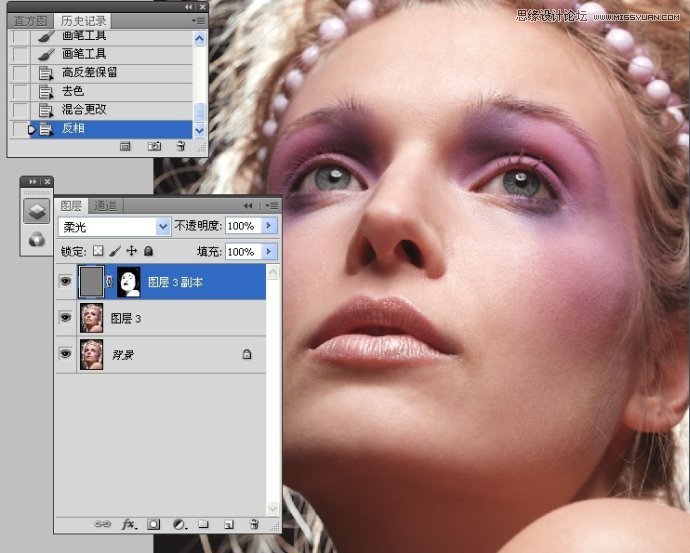Open the 不透明度 slider arrow

coord(268,226)
